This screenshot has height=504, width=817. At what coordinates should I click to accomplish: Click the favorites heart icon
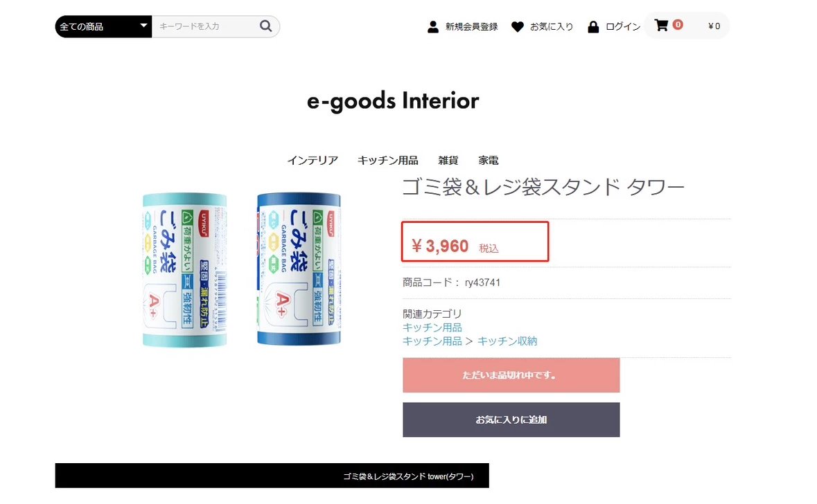pos(517,27)
